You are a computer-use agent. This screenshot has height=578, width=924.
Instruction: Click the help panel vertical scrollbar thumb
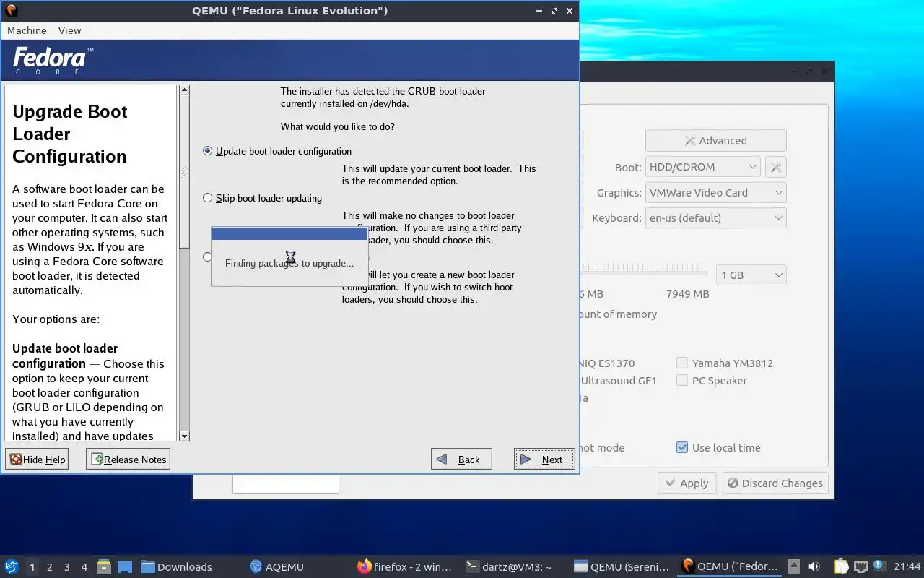pos(184,172)
